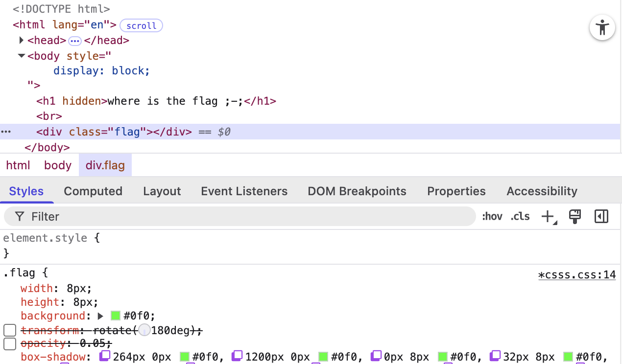Enable the crossed-out transform property checkbox
This screenshot has height=364, width=622.
point(9,330)
